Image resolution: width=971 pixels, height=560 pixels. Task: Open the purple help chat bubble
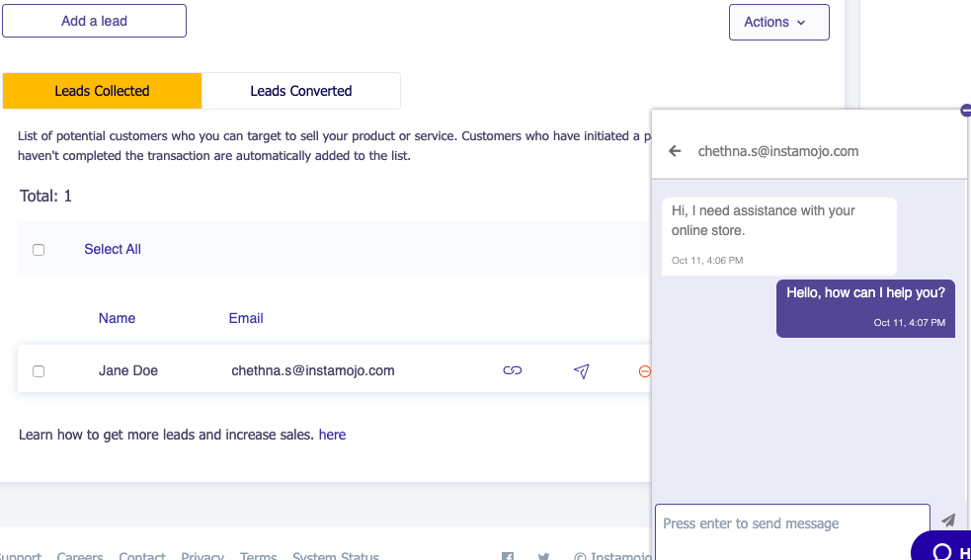click(943, 548)
